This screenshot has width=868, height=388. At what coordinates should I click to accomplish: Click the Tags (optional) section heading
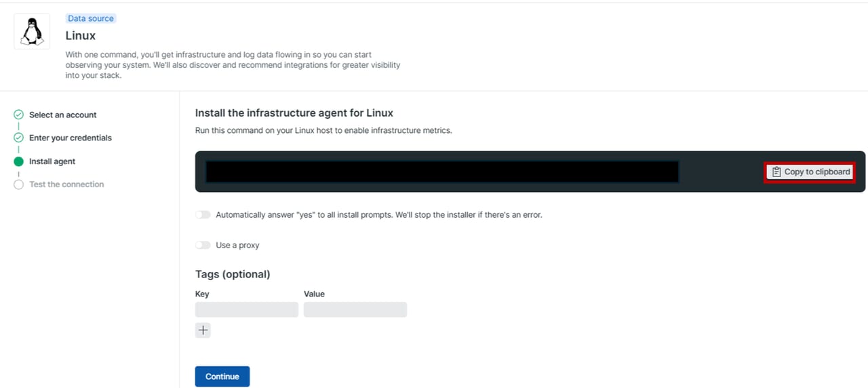pos(233,274)
